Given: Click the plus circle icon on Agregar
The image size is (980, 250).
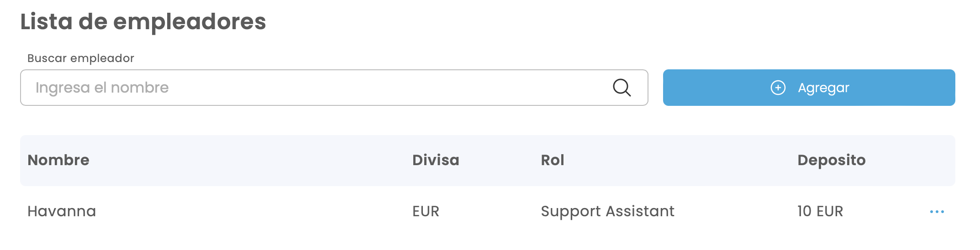Looking at the screenshot, I should [x=778, y=88].
